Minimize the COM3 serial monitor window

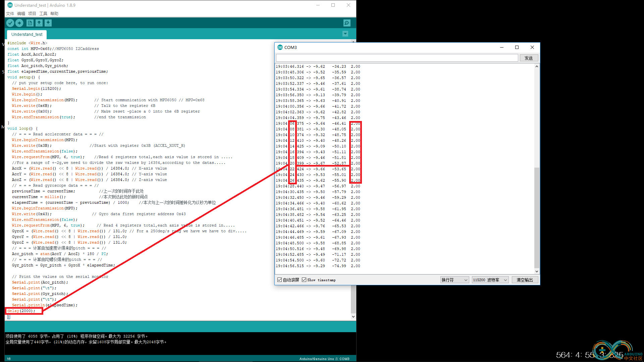(x=502, y=47)
